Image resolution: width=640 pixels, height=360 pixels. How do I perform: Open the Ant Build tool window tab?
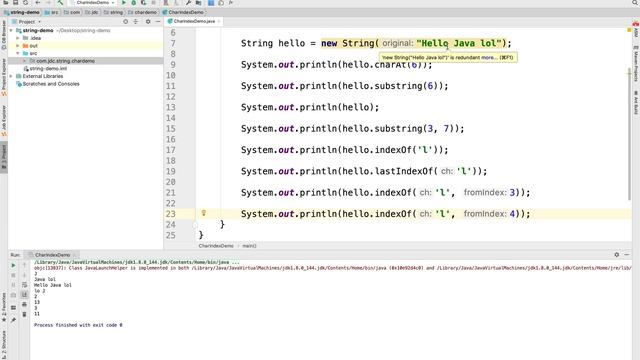click(636, 103)
